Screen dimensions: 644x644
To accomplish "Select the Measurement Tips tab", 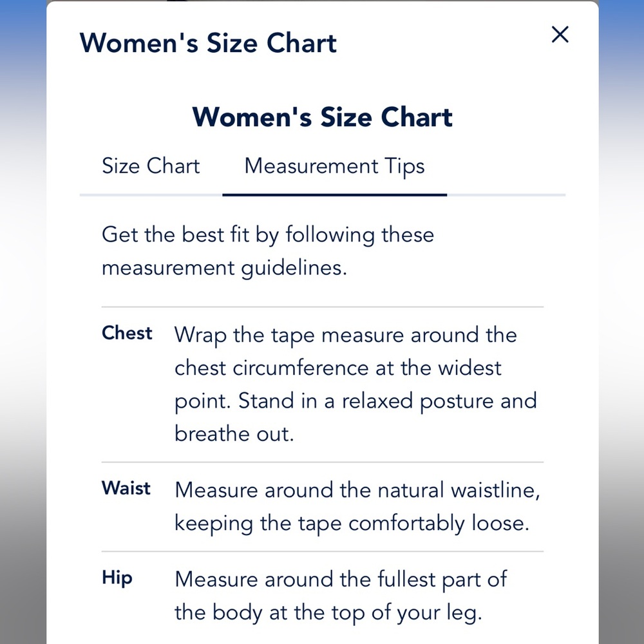I will click(x=334, y=167).
